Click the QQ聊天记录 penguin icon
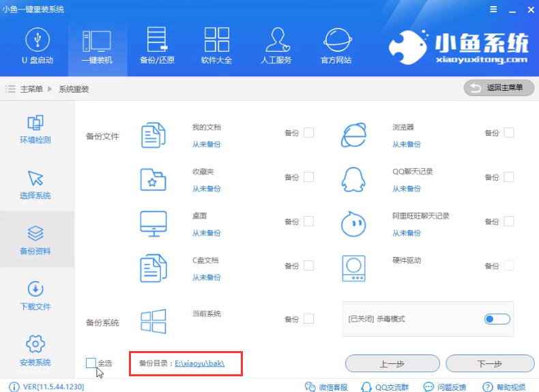 353,179
